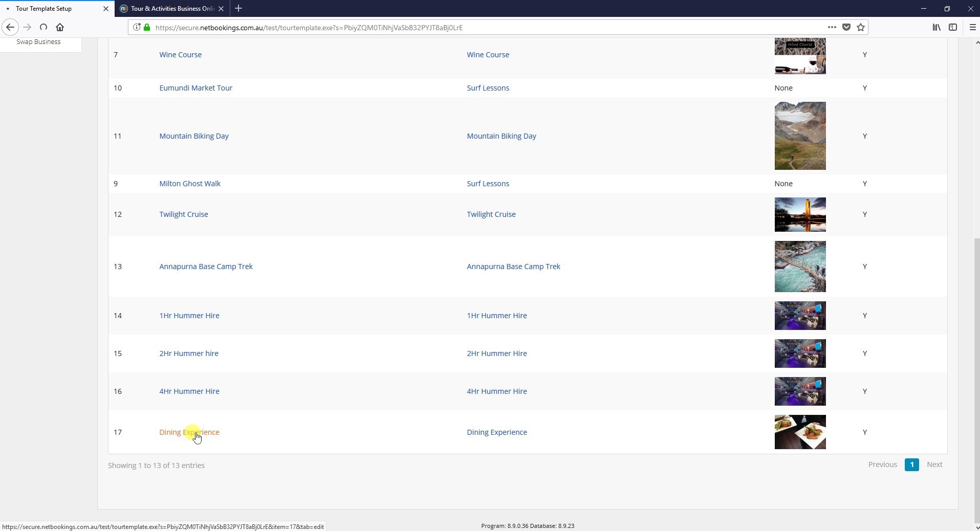Go to the Next page of entries

[x=935, y=464]
